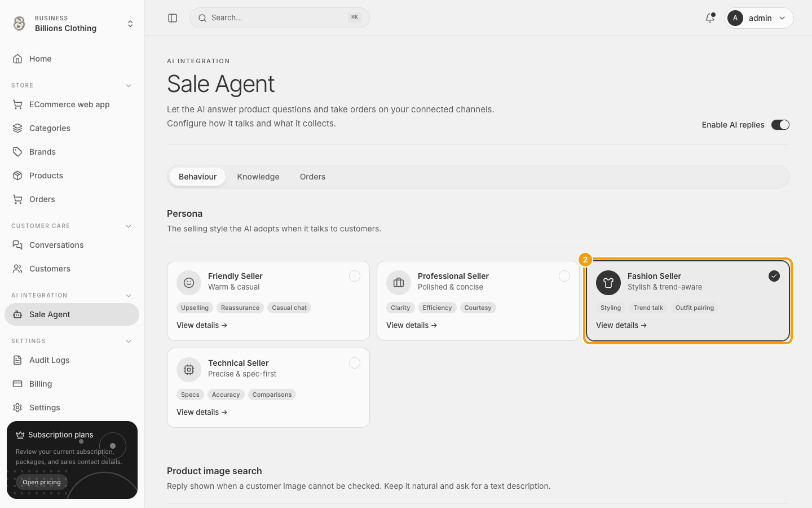
Task: Switch to the Orders tab
Action: (312, 177)
